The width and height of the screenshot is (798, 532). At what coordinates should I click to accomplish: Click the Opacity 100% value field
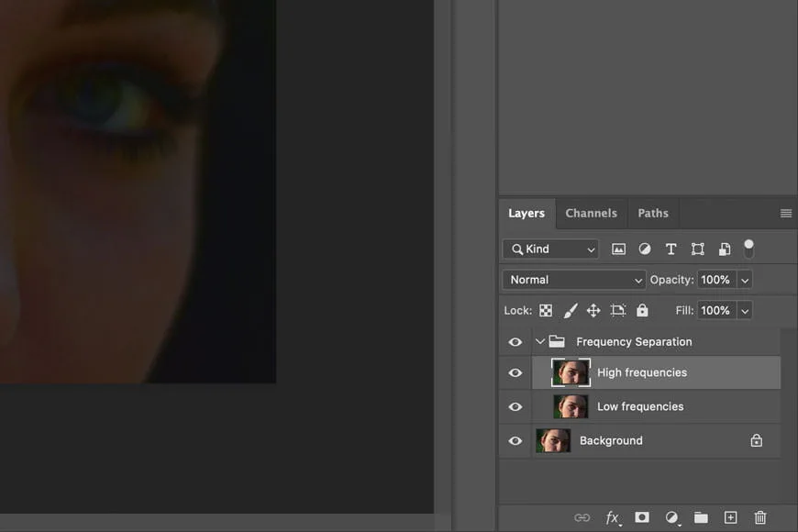716,280
